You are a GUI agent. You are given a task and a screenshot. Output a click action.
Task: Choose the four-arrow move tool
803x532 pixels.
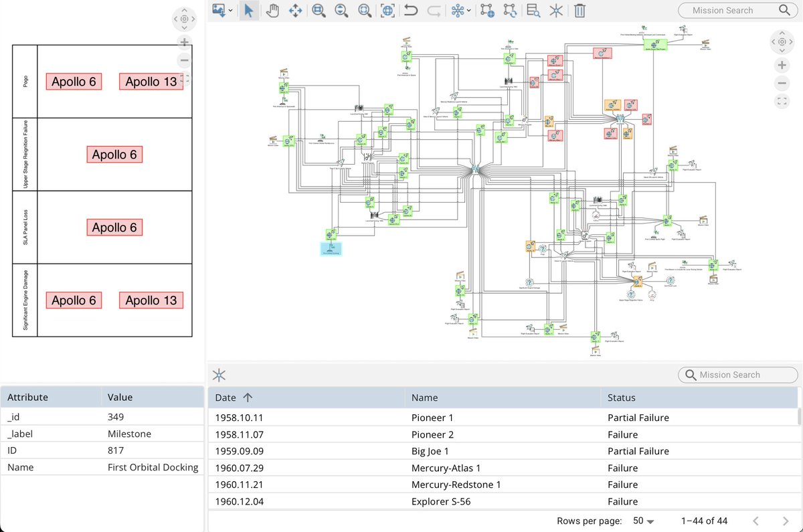point(295,10)
